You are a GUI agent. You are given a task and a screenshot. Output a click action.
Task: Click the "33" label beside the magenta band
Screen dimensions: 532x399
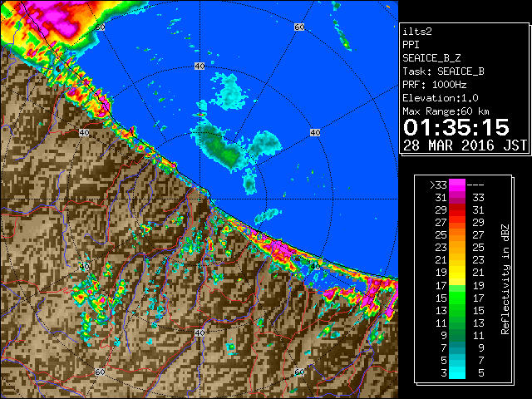point(479,198)
